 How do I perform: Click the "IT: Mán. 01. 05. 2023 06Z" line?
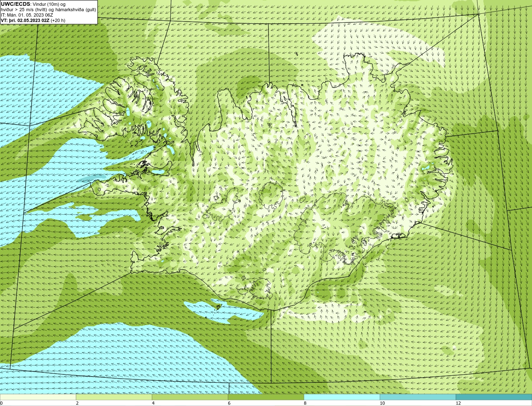click(27, 15)
